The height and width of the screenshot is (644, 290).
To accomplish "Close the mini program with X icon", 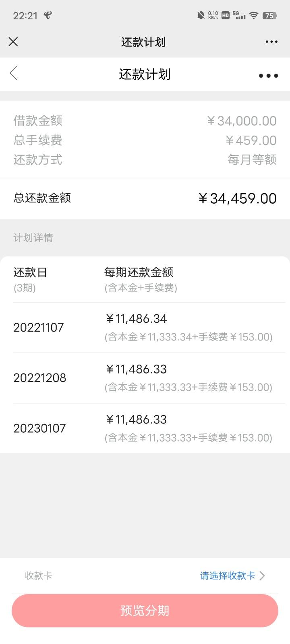I will (x=13, y=41).
